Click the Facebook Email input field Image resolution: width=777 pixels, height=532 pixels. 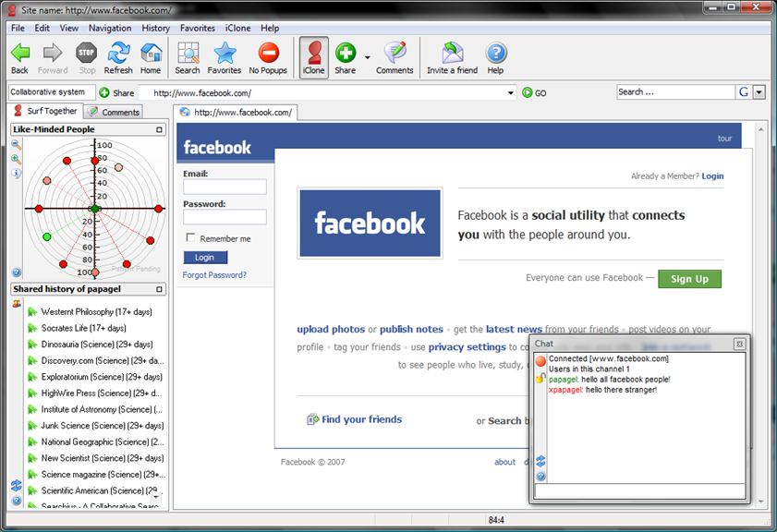[x=225, y=187]
